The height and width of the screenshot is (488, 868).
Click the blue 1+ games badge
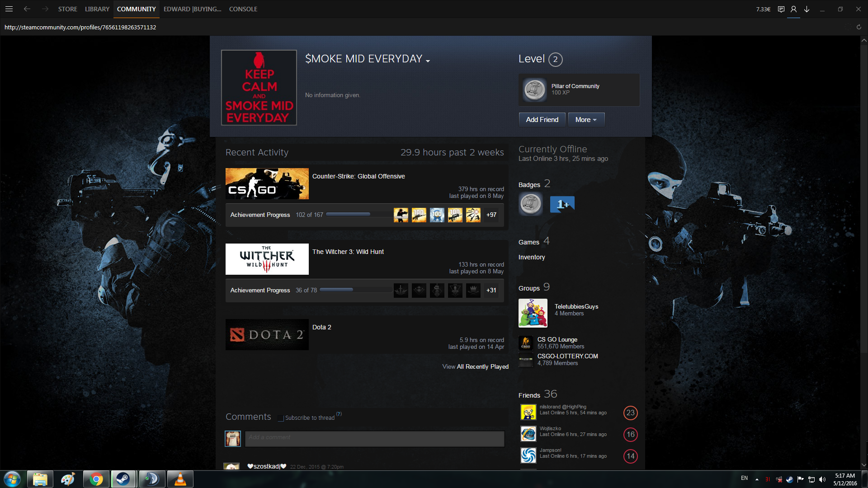pos(562,204)
